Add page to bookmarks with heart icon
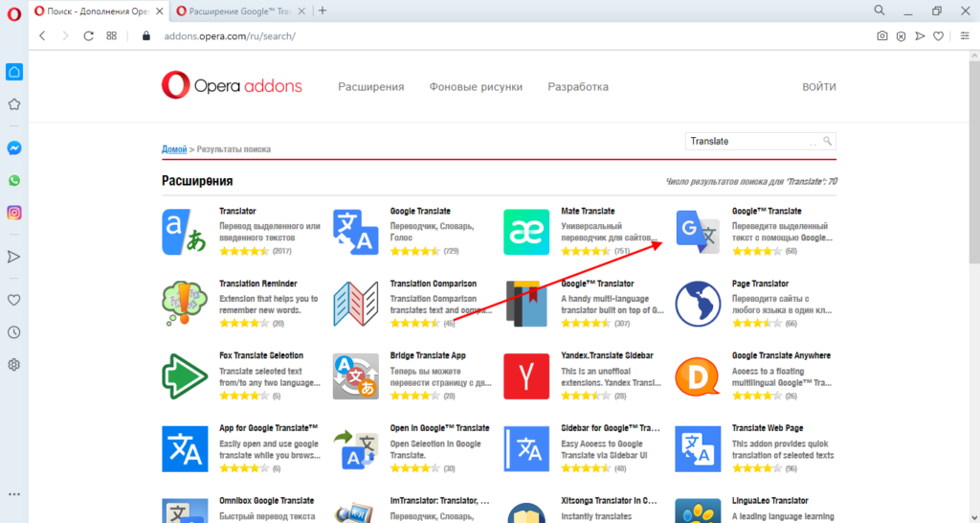Viewport: 980px width, 523px height. [x=939, y=35]
